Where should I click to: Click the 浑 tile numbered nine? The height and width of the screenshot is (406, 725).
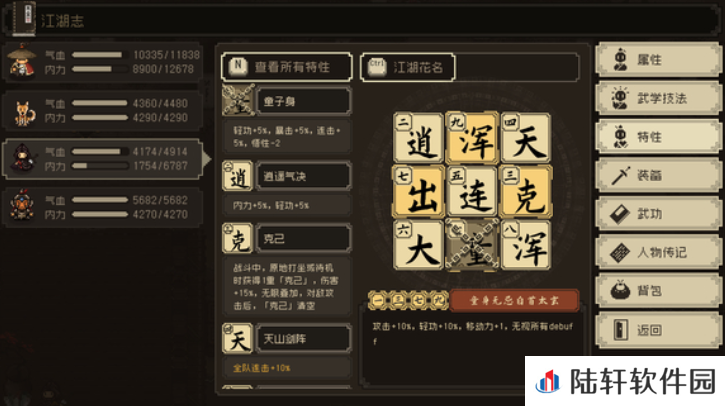tap(472, 138)
